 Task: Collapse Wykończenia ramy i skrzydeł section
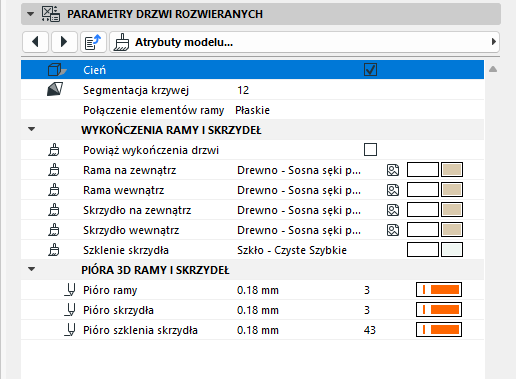coord(32,129)
